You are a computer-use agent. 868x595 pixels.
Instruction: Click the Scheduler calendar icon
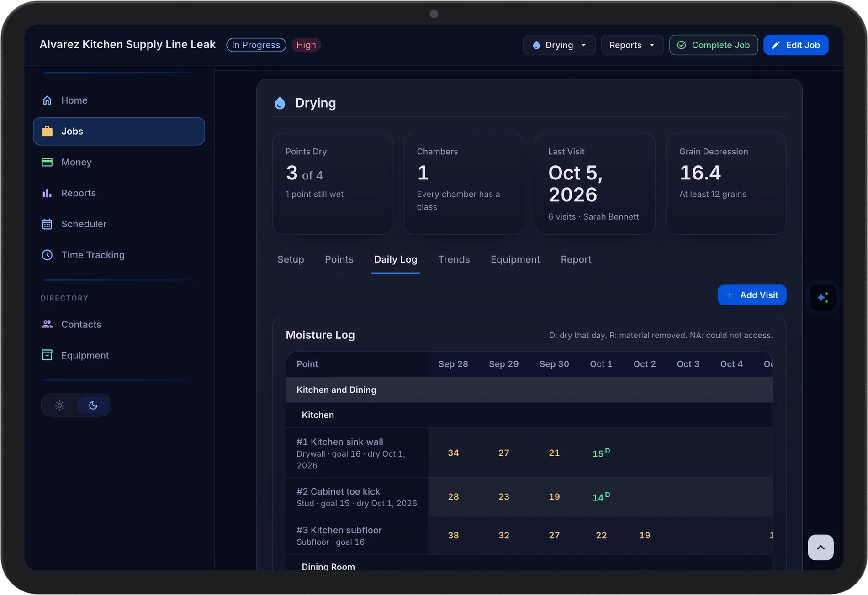47,224
